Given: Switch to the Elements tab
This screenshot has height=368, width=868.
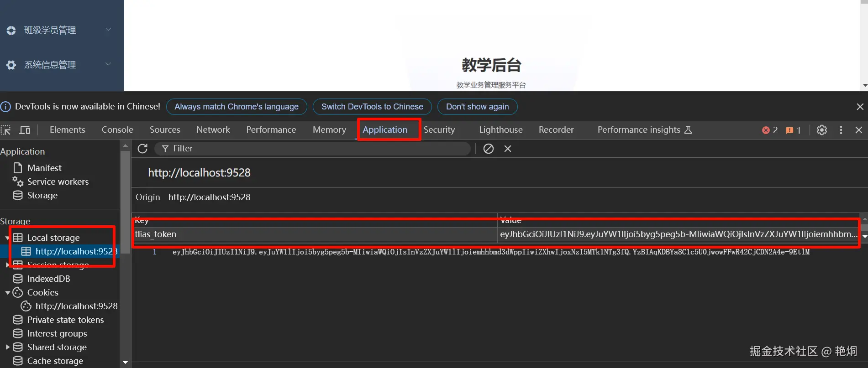Looking at the screenshot, I should pos(68,130).
